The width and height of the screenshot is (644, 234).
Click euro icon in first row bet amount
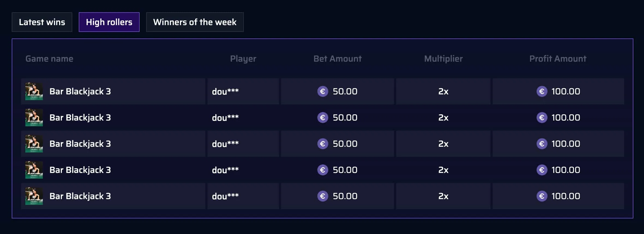pyautogui.click(x=323, y=91)
